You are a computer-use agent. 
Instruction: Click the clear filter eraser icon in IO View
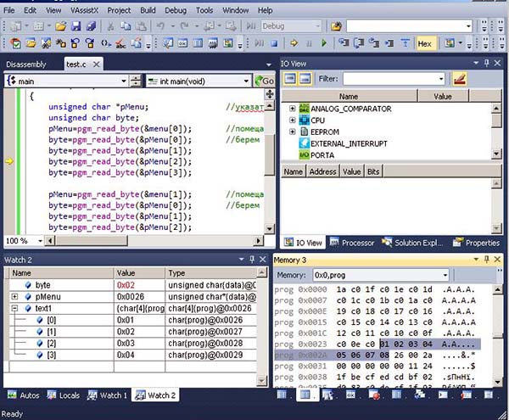coord(459,79)
